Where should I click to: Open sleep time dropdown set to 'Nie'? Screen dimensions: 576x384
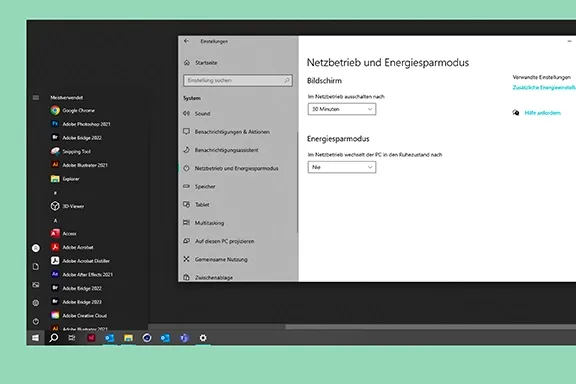point(342,167)
